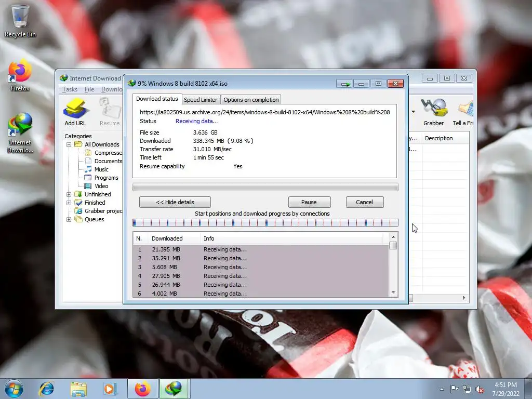Click the muted volume tray icon
This screenshot has height=399, width=532.
tap(480, 390)
